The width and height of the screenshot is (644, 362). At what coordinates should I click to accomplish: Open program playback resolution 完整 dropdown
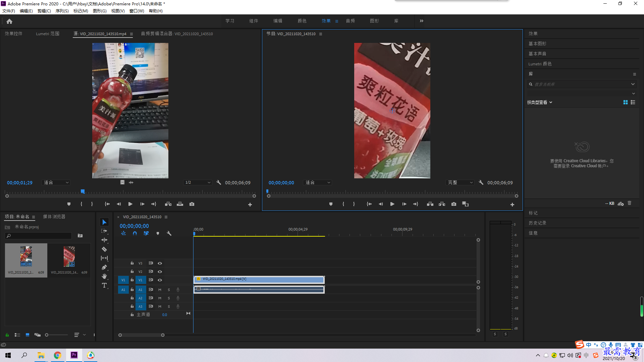(x=460, y=182)
